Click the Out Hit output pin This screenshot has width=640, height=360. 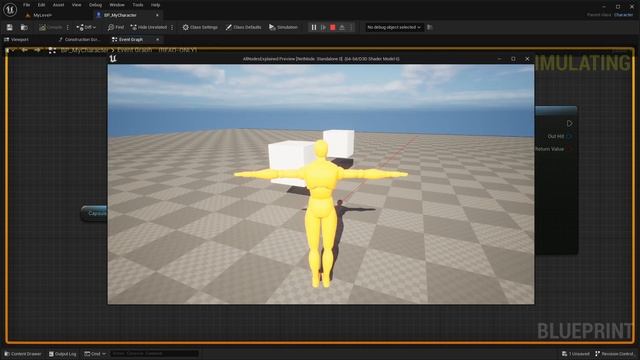click(x=569, y=136)
